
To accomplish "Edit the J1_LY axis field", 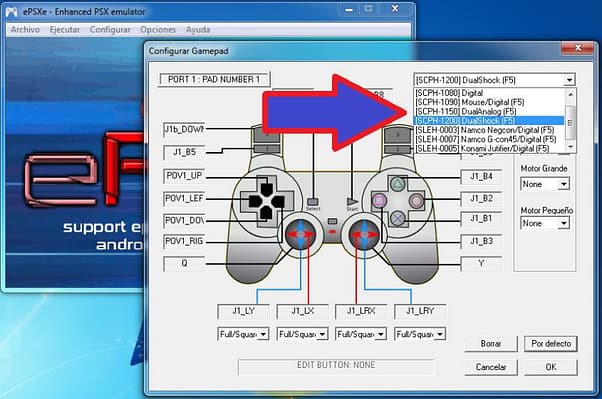I will [243, 311].
